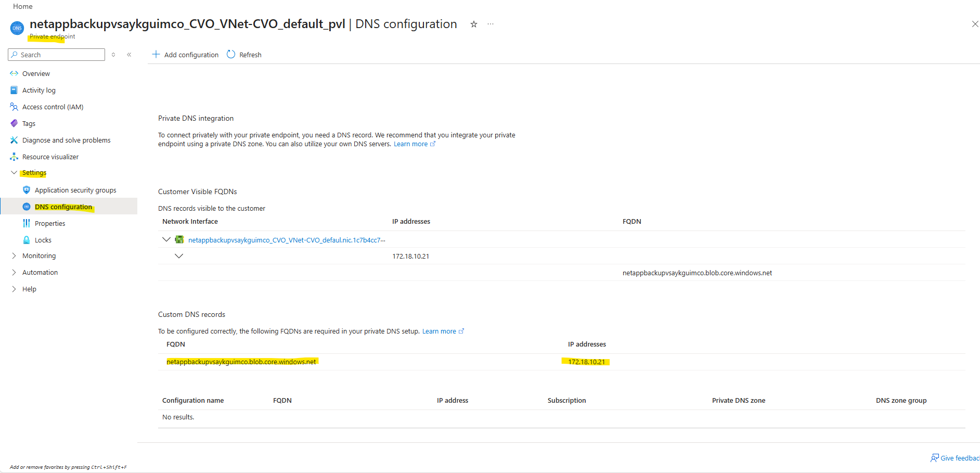Collapse the network interface row chevron
Image resolution: width=980 pixels, height=473 pixels.
pyautogui.click(x=166, y=239)
